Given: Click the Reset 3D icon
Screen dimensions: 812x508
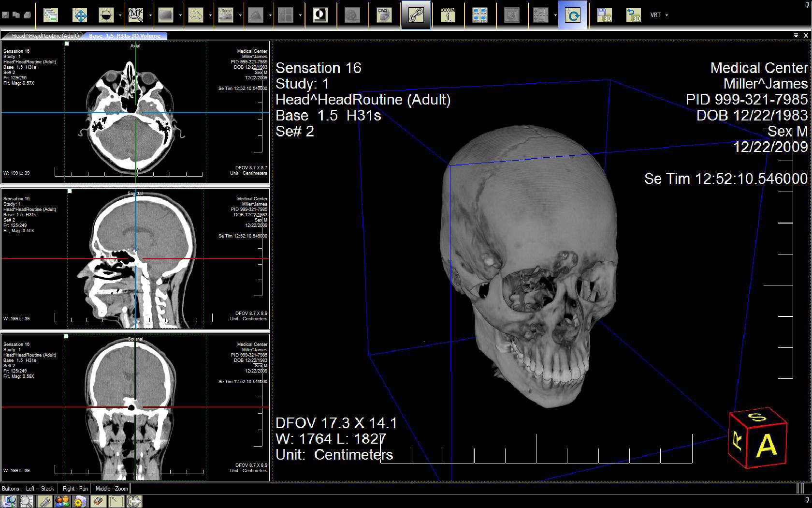Looking at the screenshot, I should (x=633, y=15).
